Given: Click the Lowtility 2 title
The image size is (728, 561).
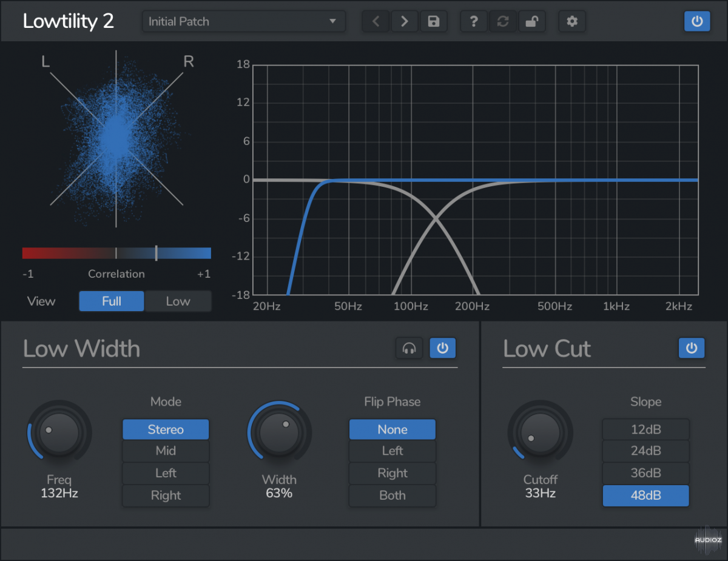Looking at the screenshot, I should tap(68, 21).
